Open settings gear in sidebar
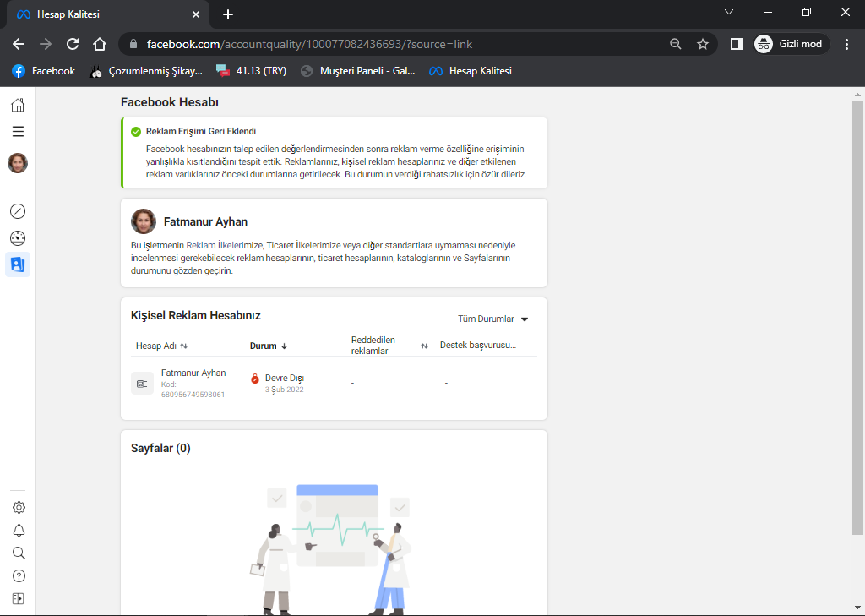This screenshot has height=616, width=865. pos(19,507)
